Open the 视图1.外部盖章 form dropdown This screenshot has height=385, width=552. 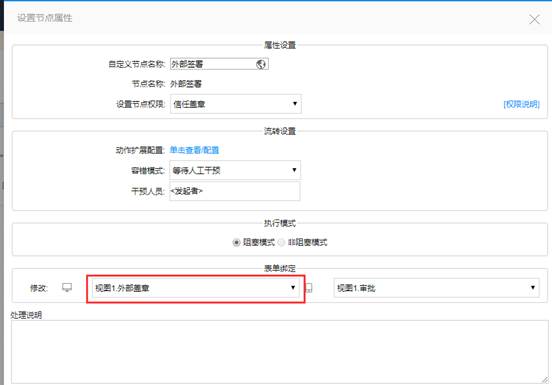pyautogui.click(x=195, y=288)
